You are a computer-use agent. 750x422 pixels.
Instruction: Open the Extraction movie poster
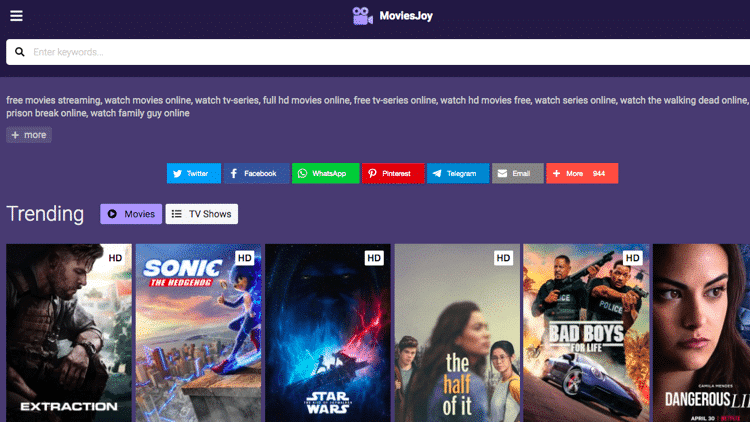[69, 333]
